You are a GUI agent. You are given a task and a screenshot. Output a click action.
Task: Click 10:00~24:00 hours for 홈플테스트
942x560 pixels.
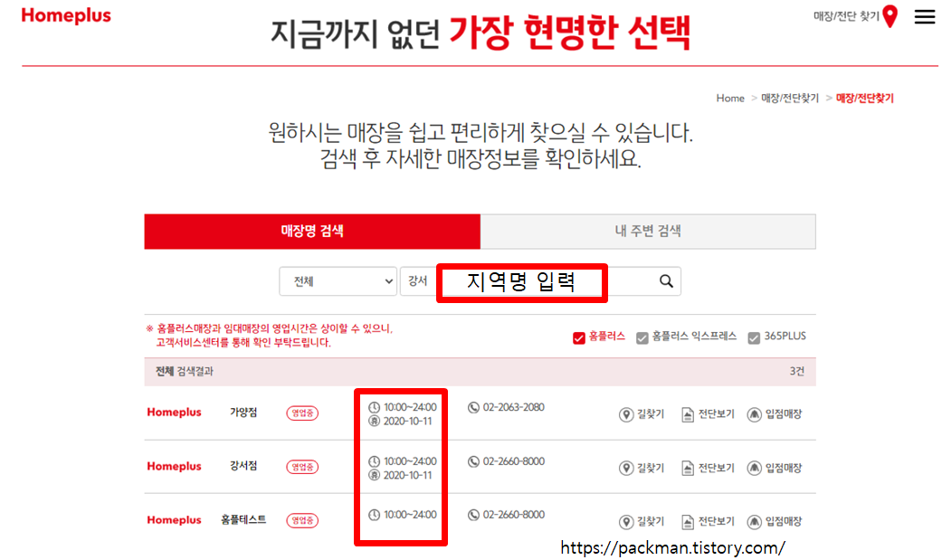coord(410,515)
